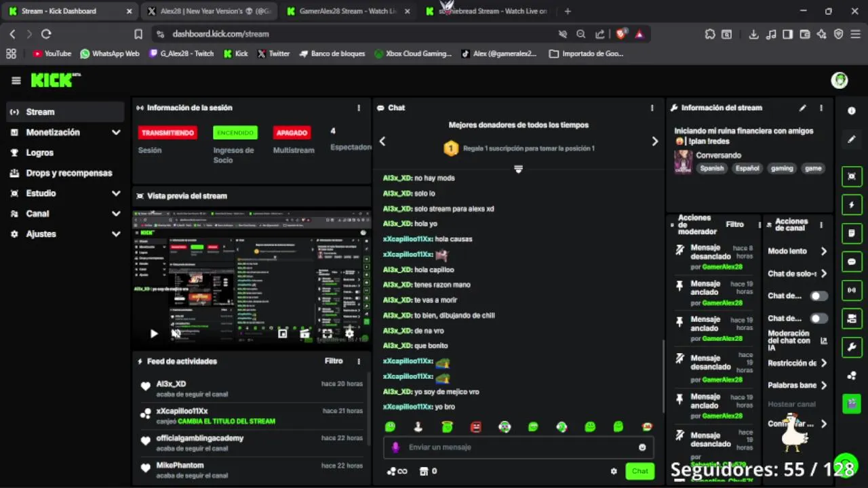Open stream preview quality settings gear
868x488 pixels.
[349, 333]
